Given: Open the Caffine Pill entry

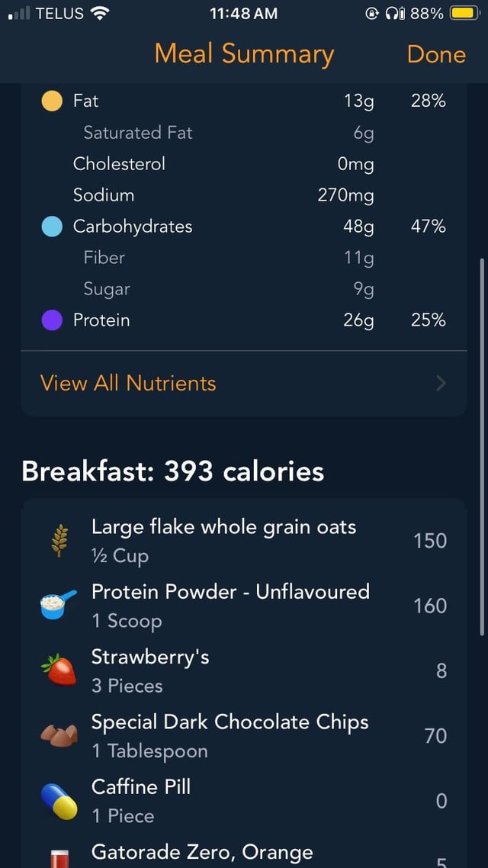Looking at the screenshot, I should (141, 801).
